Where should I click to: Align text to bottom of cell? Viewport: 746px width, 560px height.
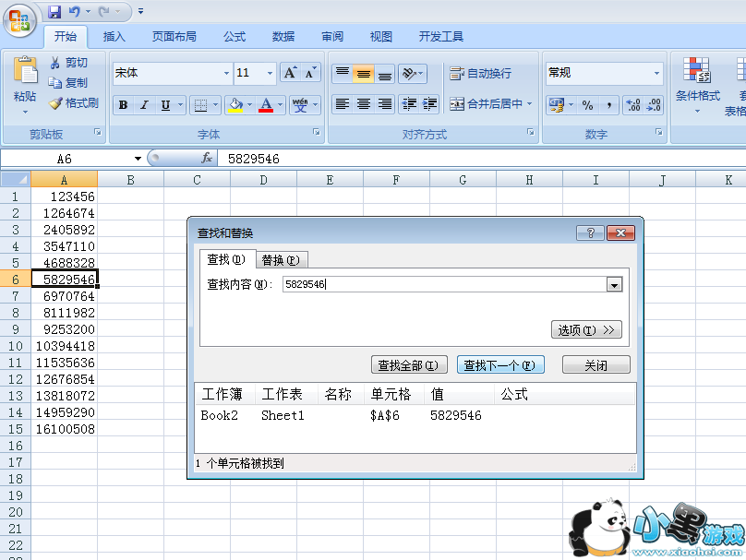click(384, 74)
